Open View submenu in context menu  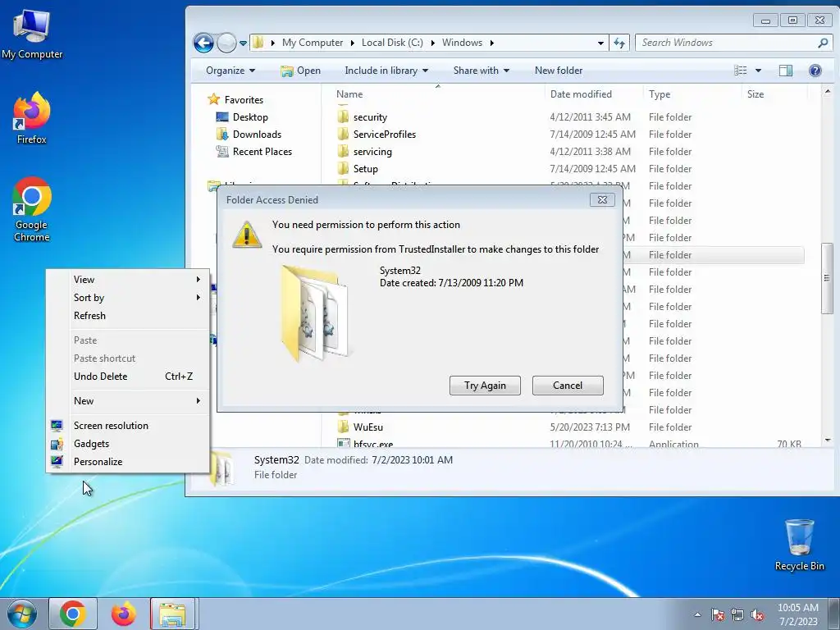127,279
